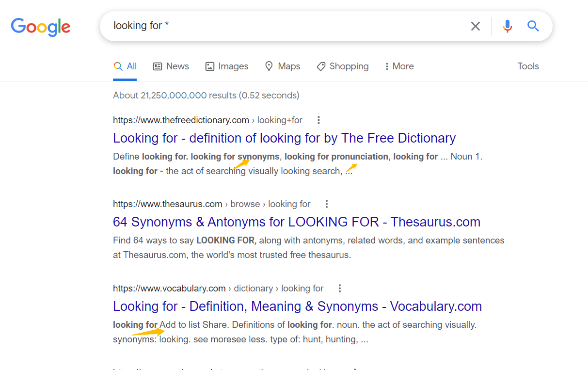
Task: Click the thefreedictionary.com URL breadcrumb
Action: point(207,120)
